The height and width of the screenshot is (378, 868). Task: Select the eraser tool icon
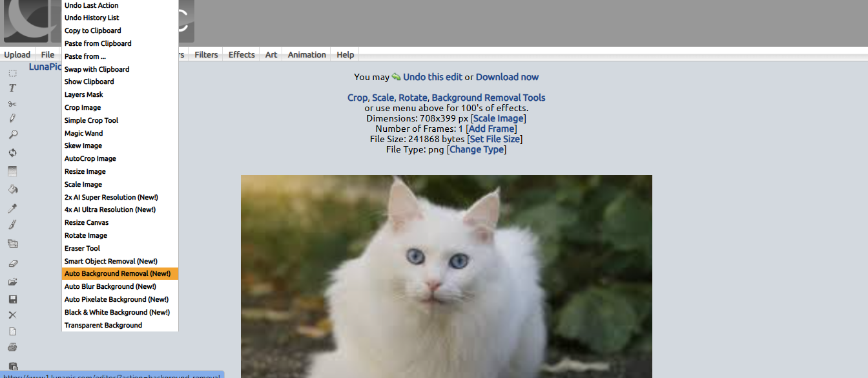[12, 263]
